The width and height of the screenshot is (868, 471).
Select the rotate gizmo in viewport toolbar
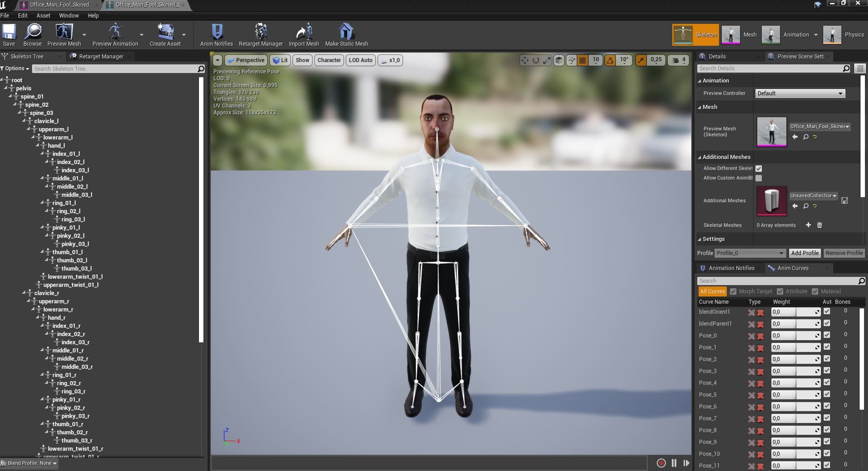coord(536,60)
